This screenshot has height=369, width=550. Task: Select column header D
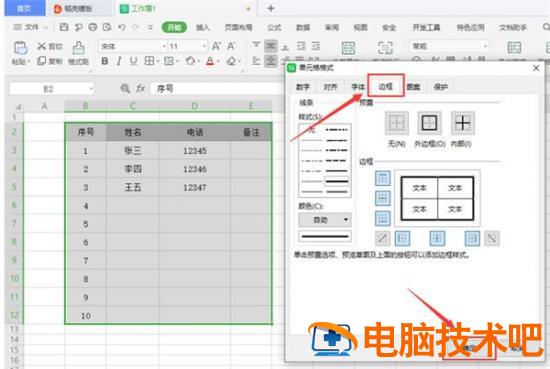tap(195, 106)
